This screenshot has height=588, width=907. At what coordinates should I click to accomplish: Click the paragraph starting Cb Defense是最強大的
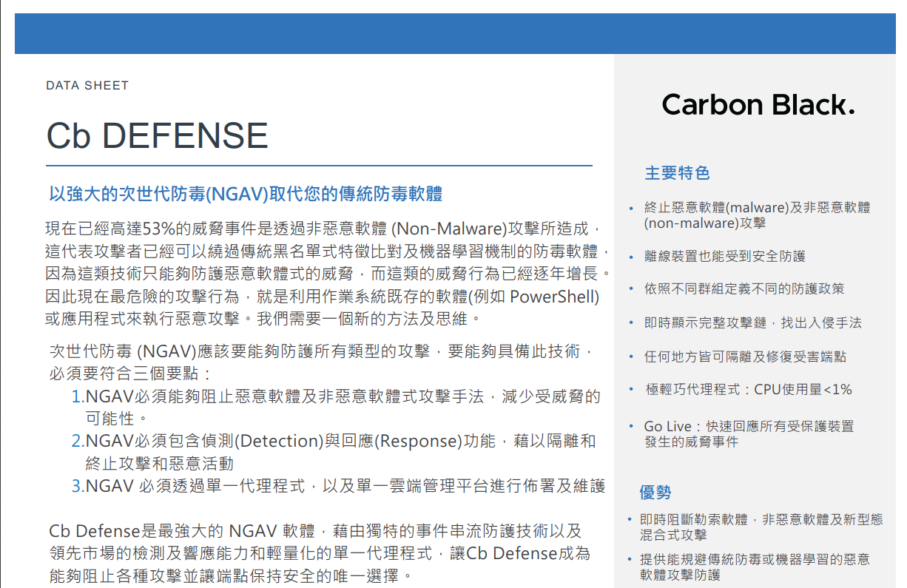coord(320,553)
